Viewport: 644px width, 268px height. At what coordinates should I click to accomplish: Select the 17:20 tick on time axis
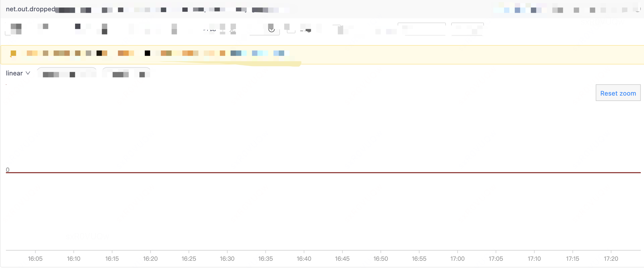coord(611,259)
